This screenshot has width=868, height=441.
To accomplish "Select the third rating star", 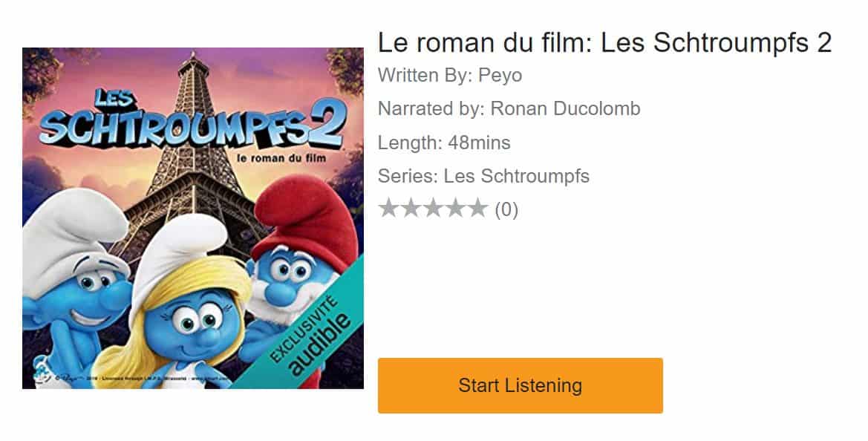I will coord(433,209).
